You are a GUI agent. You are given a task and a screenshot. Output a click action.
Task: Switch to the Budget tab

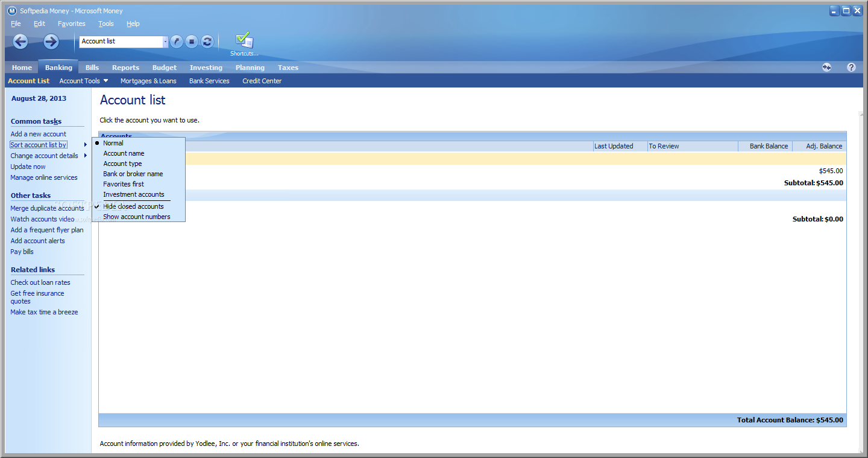coord(165,68)
